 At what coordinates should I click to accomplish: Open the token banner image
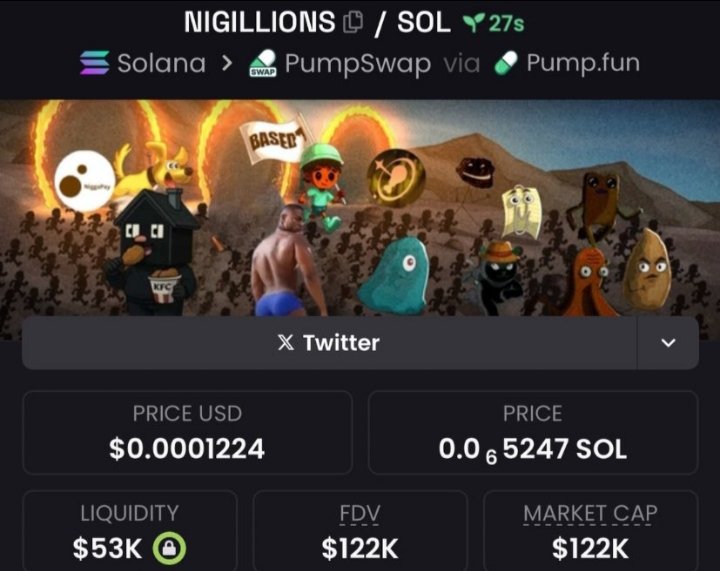click(360, 207)
